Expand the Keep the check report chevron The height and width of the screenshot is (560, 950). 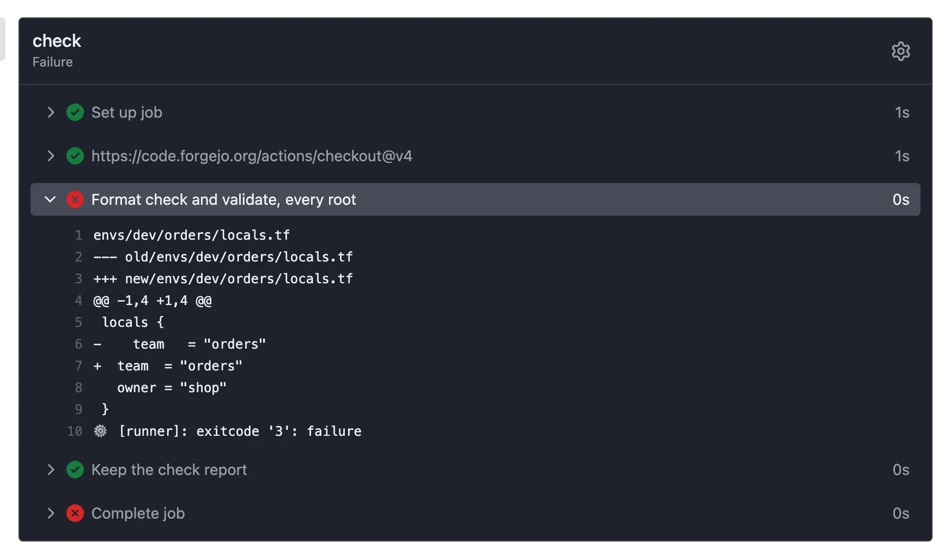pos(51,470)
